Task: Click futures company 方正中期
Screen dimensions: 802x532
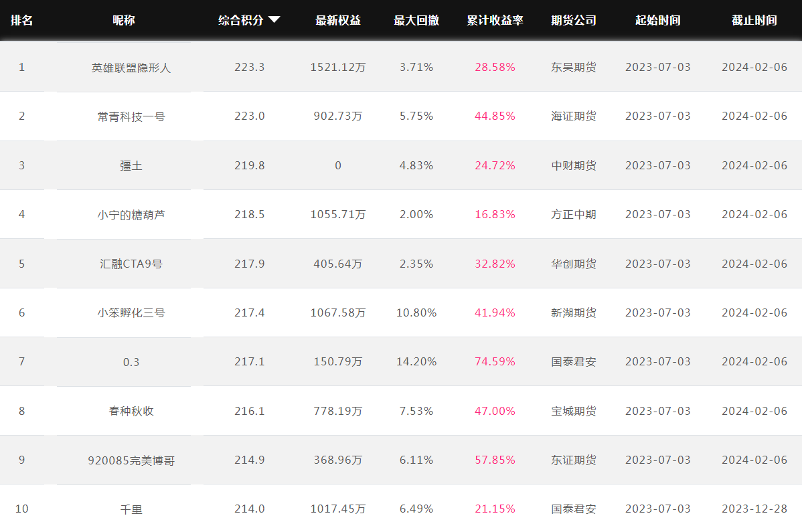Action: click(573, 214)
